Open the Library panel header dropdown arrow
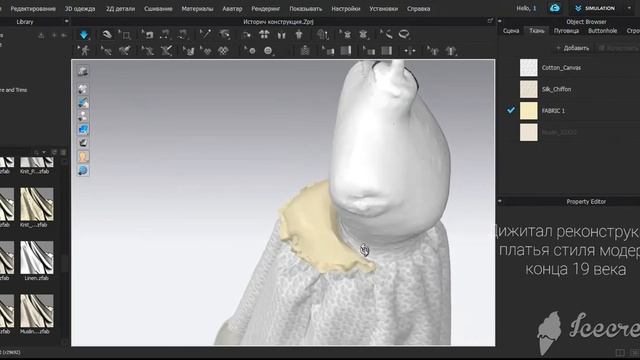 pos(66,22)
